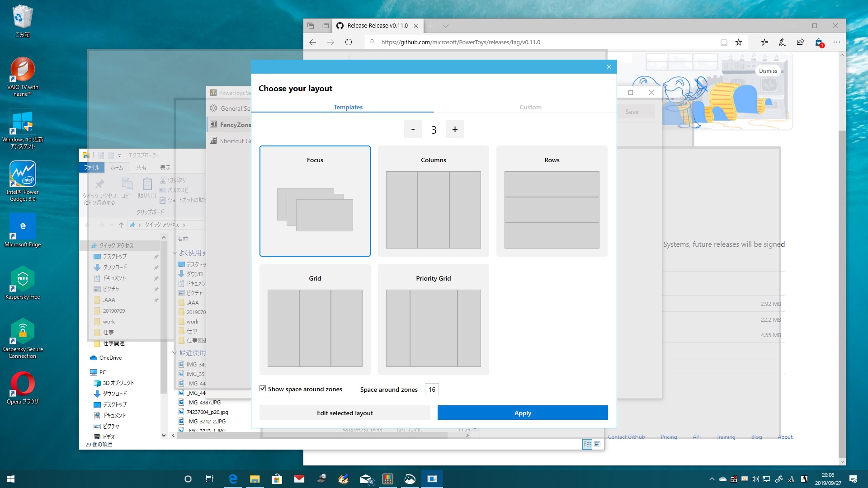The image size is (868, 488).
Task: Open 74237604_p20.jpg file in Explorer
Action: click(x=207, y=412)
